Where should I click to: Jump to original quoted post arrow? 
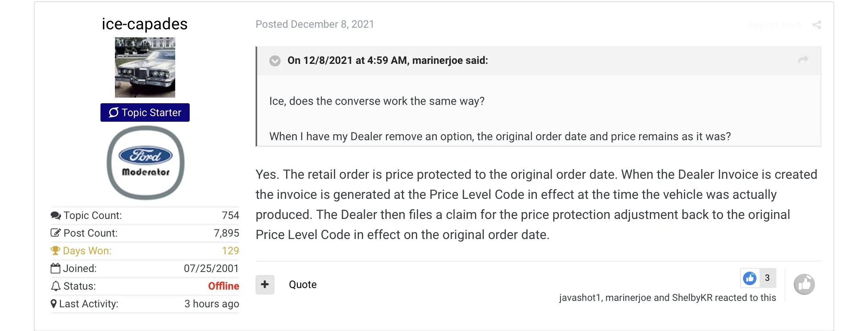tap(803, 60)
